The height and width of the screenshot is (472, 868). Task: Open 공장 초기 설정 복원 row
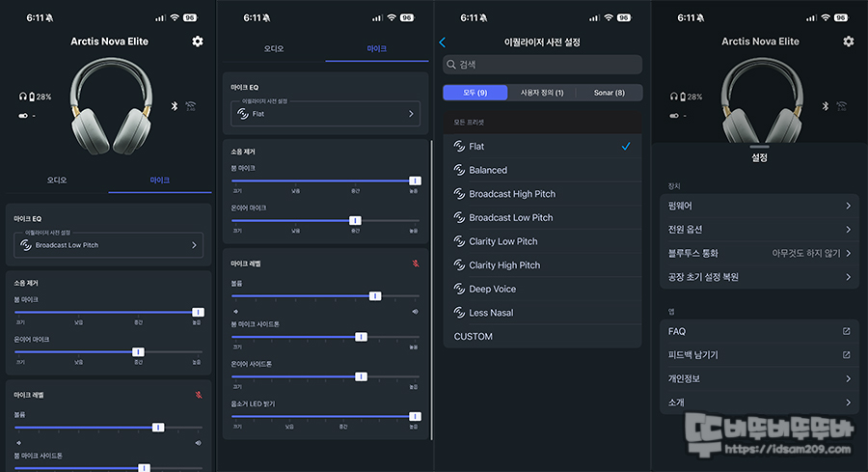click(759, 277)
